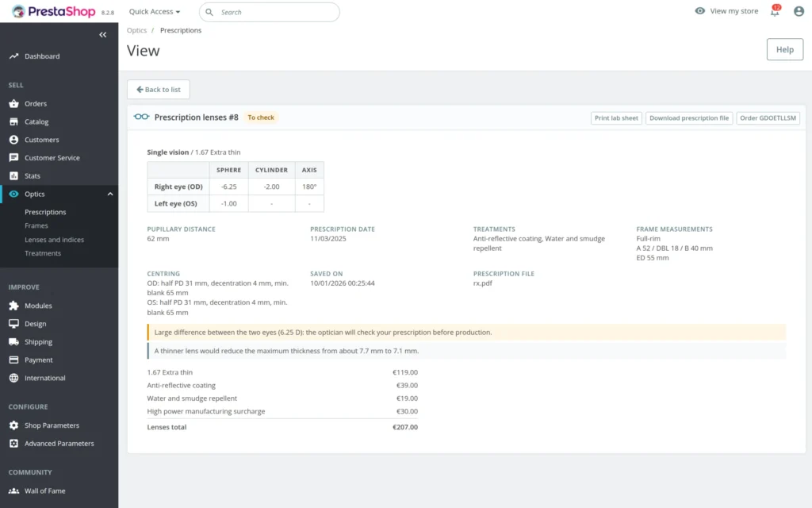Select the right eye sphere value -6.25
This screenshot has height=508, width=812.
(229, 187)
